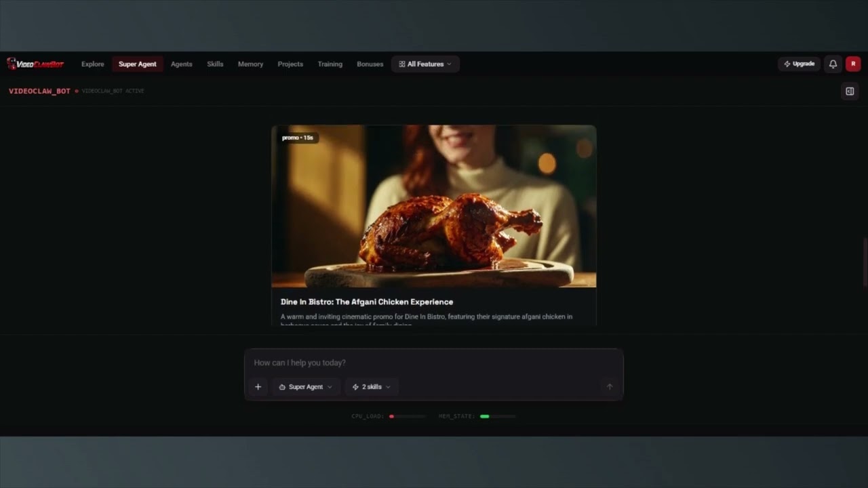Screen dimensions: 868x488
Task: Send message with the up arrow
Action: pos(610,387)
